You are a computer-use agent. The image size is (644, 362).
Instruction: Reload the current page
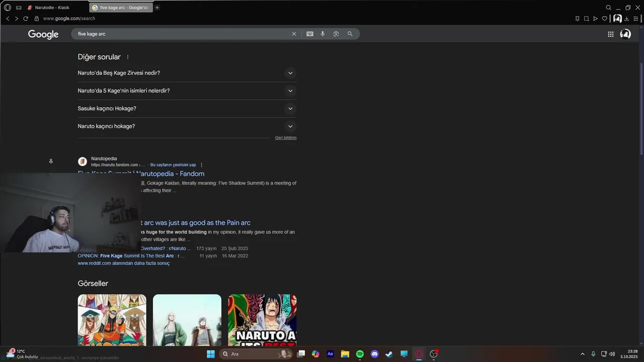point(26,19)
